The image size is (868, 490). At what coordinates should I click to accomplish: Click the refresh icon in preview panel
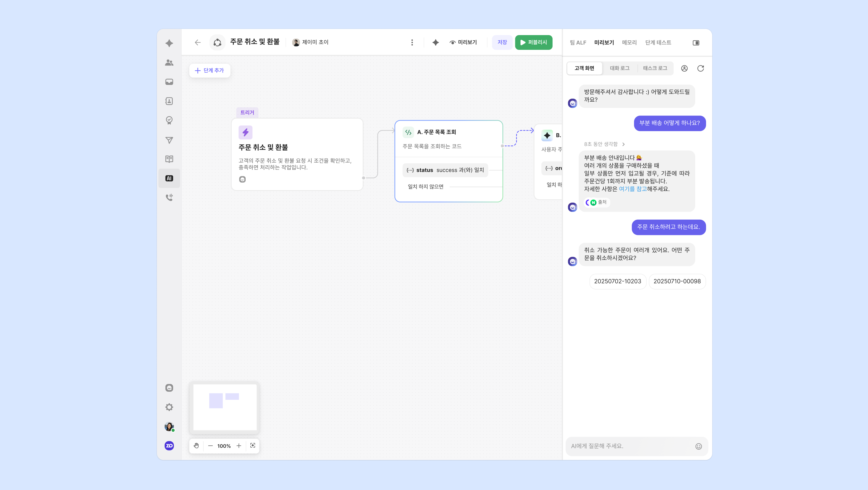[701, 68]
